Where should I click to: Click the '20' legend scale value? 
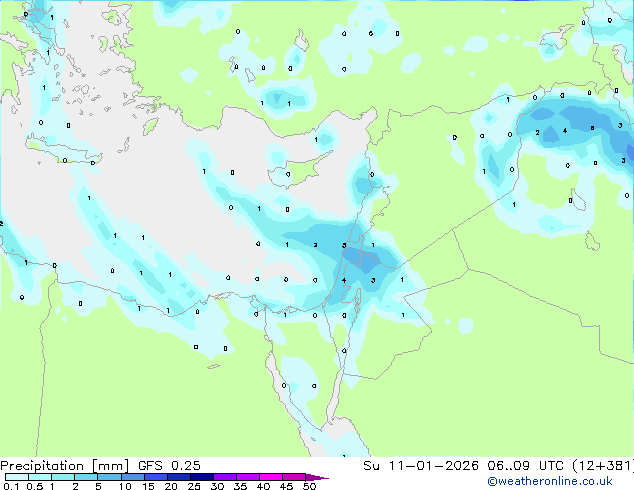(171, 486)
